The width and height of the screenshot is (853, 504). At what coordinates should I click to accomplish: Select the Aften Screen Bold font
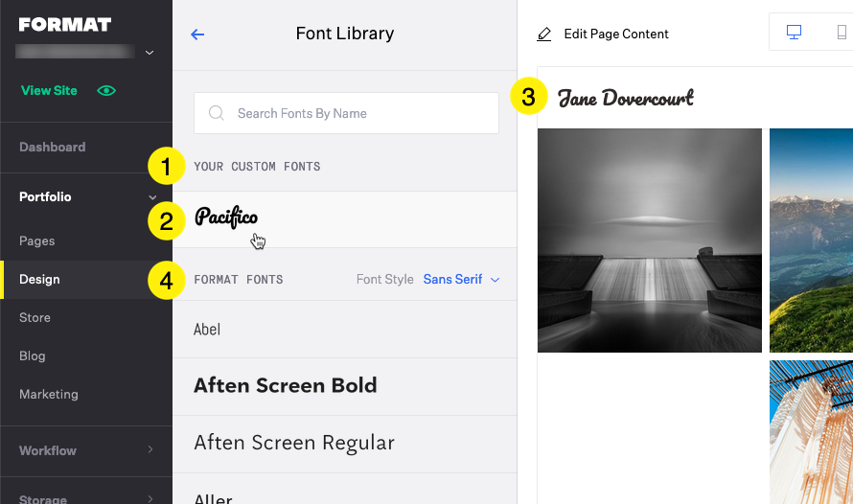345,386
